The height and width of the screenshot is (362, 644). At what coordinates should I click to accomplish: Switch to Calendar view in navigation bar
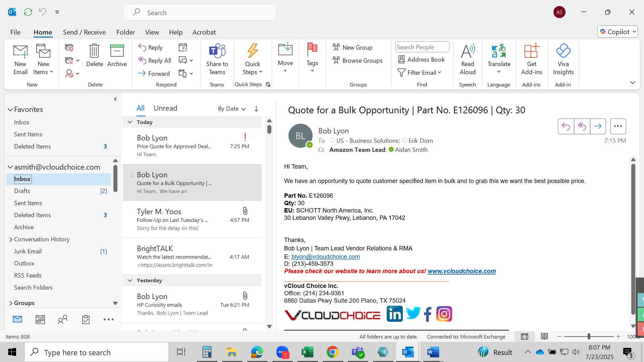tap(40, 319)
